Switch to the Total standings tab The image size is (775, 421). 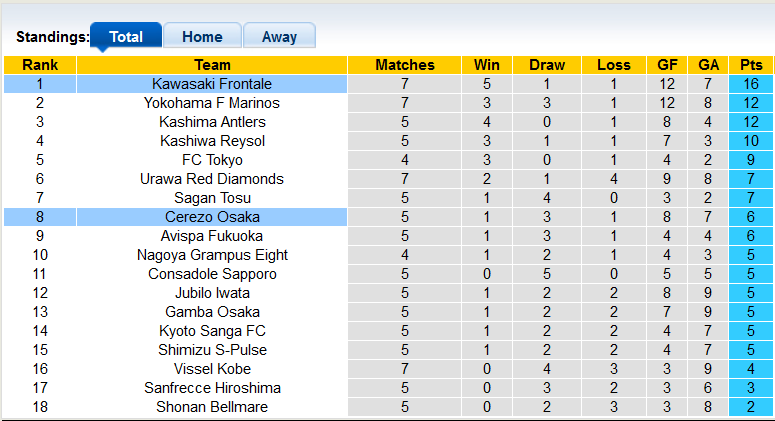point(125,37)
